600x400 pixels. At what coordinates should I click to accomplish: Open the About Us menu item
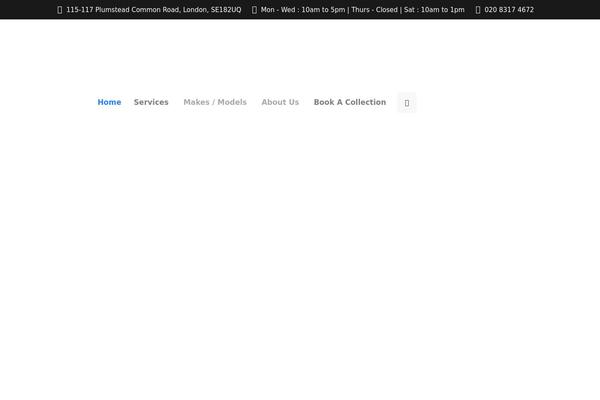(280, 102)
